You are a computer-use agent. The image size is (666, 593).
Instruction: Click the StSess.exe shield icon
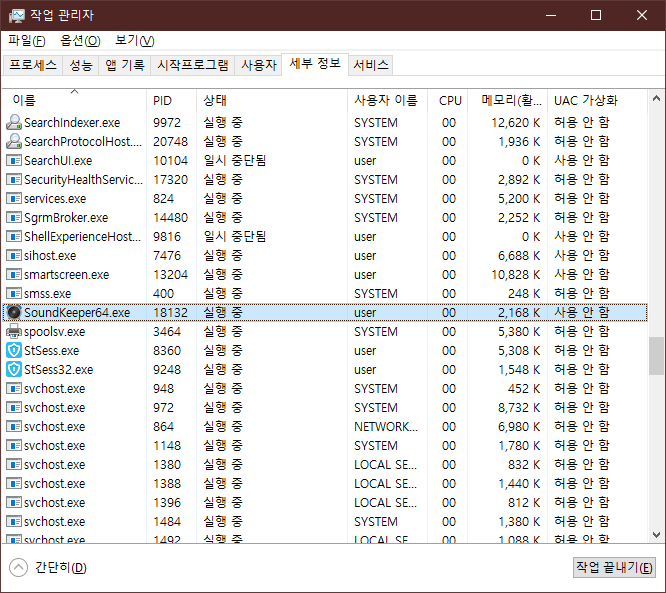click(14, 350)
